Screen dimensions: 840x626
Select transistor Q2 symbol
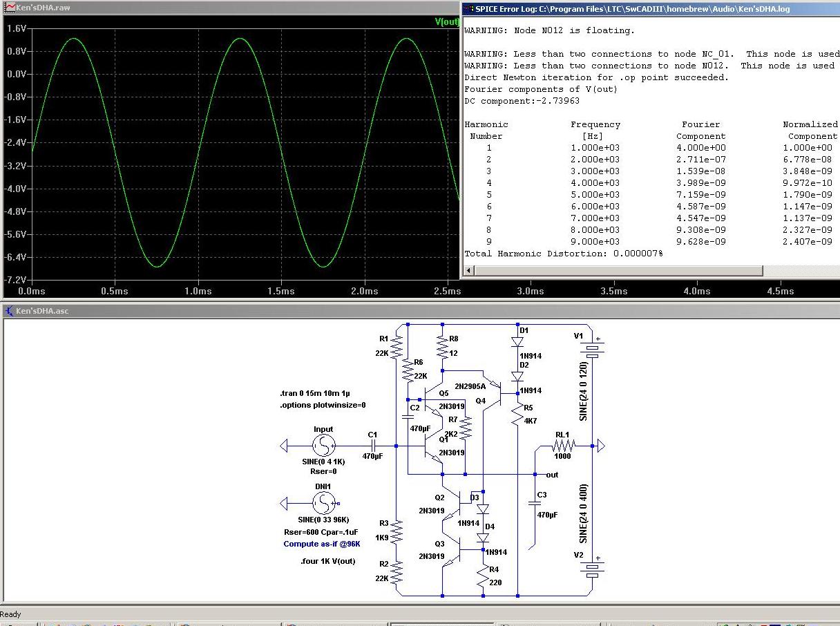tap(452, 504)
